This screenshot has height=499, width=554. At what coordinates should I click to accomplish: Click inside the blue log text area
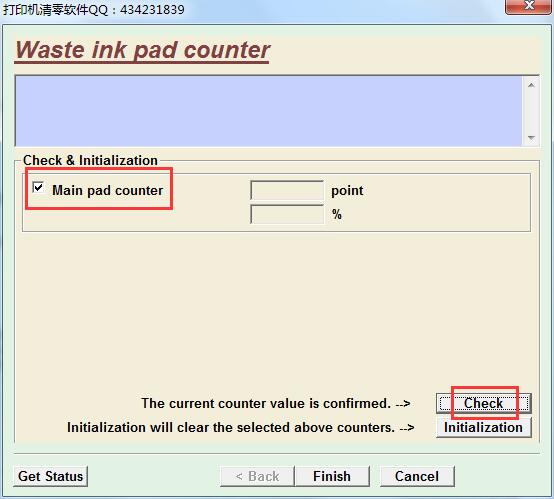(x=269, y=111)
